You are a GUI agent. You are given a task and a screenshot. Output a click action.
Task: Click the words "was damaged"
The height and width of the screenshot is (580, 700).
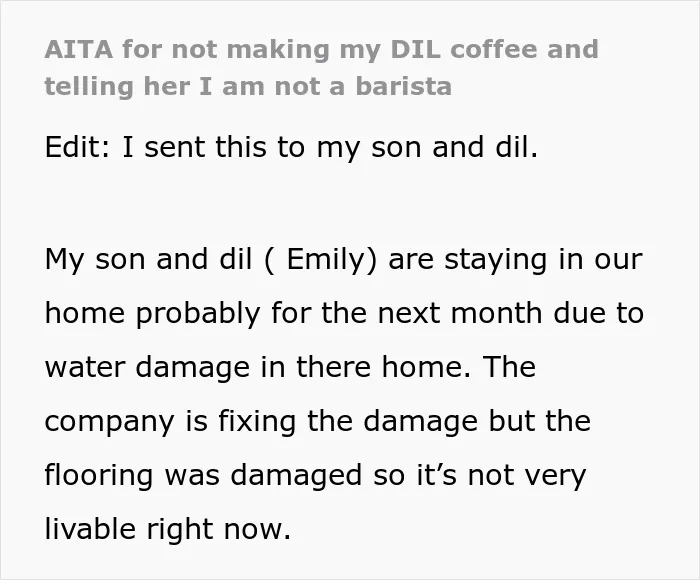(263, 475)
